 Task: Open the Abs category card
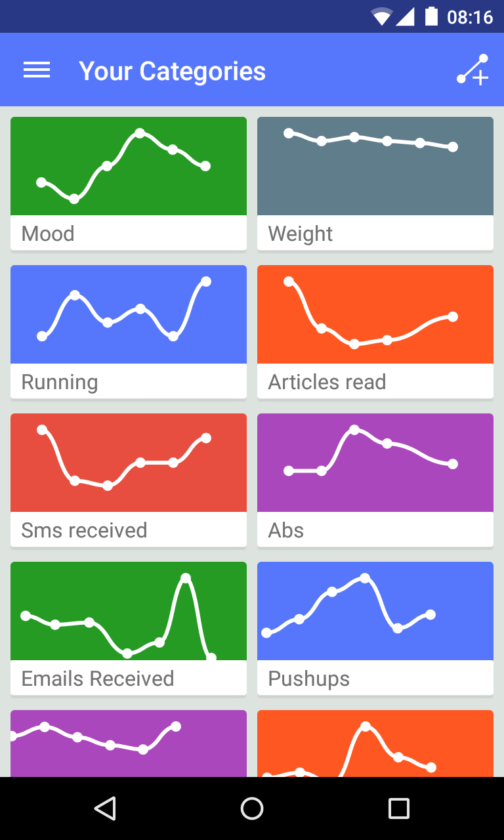[375, 480]
